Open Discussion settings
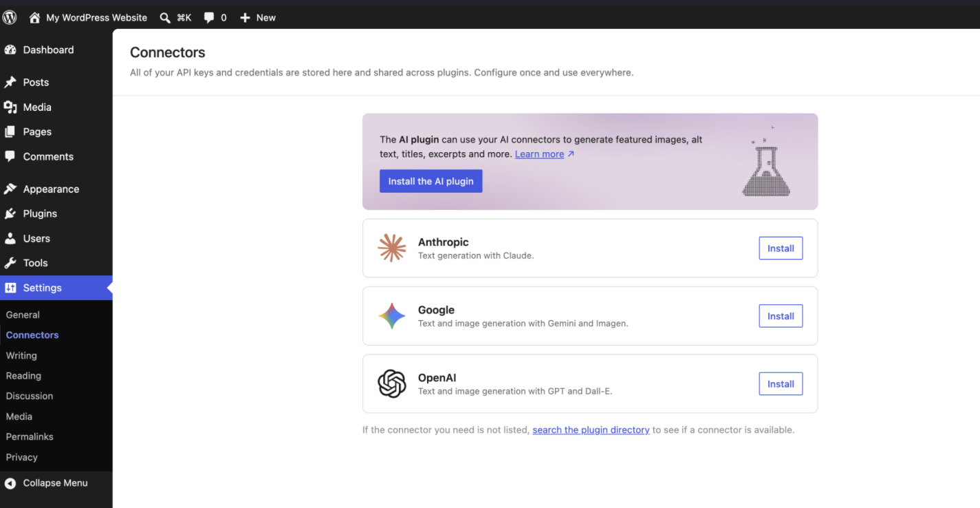The image size is (980, 508). coord(30,396)
